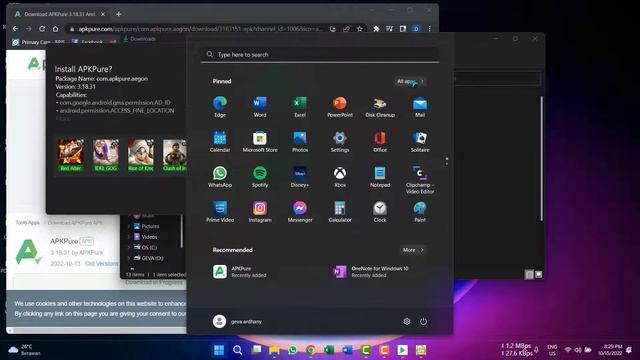640x360 pixels.
Task: Open File Explorer from taskbar
Action: [x=274, y=350]
